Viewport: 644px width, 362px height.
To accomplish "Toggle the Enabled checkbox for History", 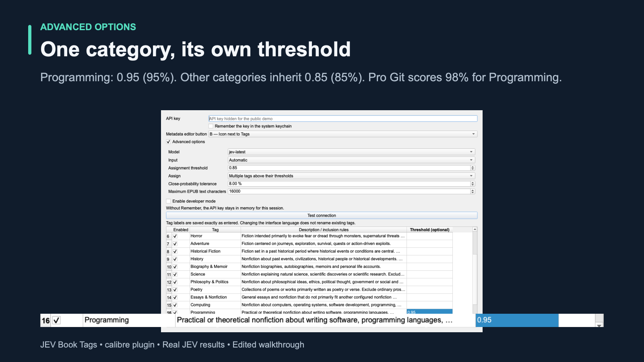I will pyautogui.click(x=175, y=259).
